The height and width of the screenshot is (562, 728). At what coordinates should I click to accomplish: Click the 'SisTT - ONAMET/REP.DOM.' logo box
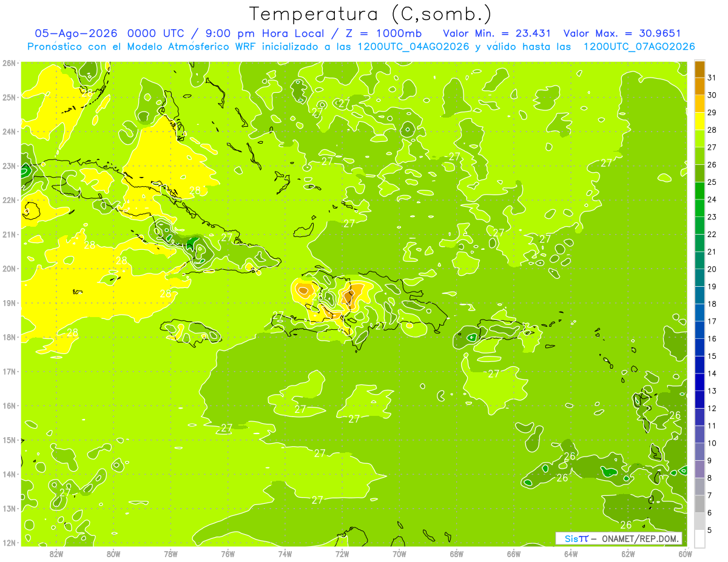pyautogui.click(x=619, y=538)
